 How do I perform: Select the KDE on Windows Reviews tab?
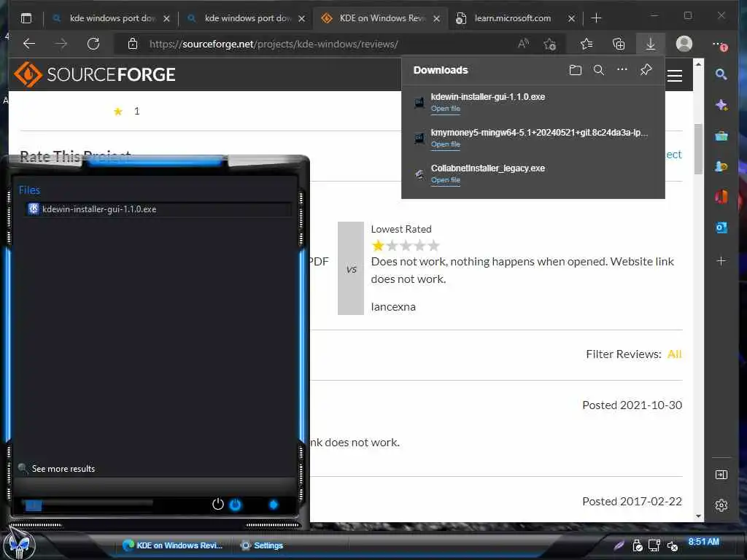click(x=381, y=18)
